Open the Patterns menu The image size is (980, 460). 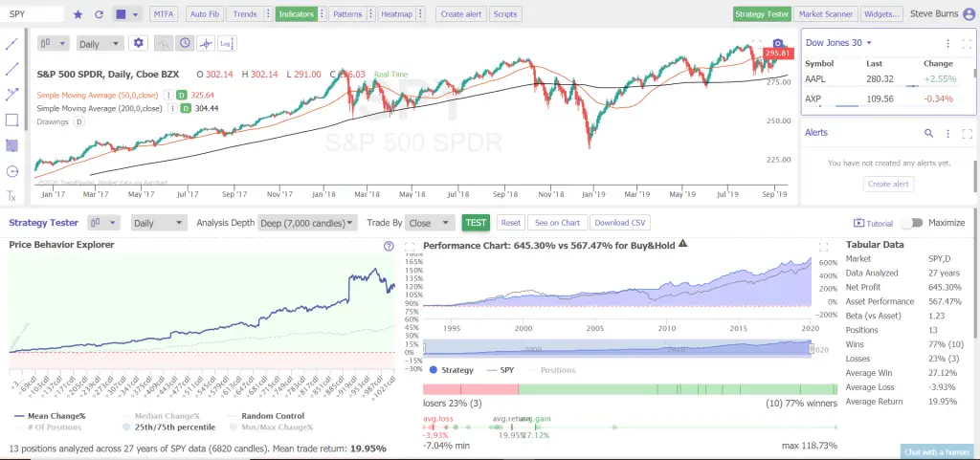(347, 13)
